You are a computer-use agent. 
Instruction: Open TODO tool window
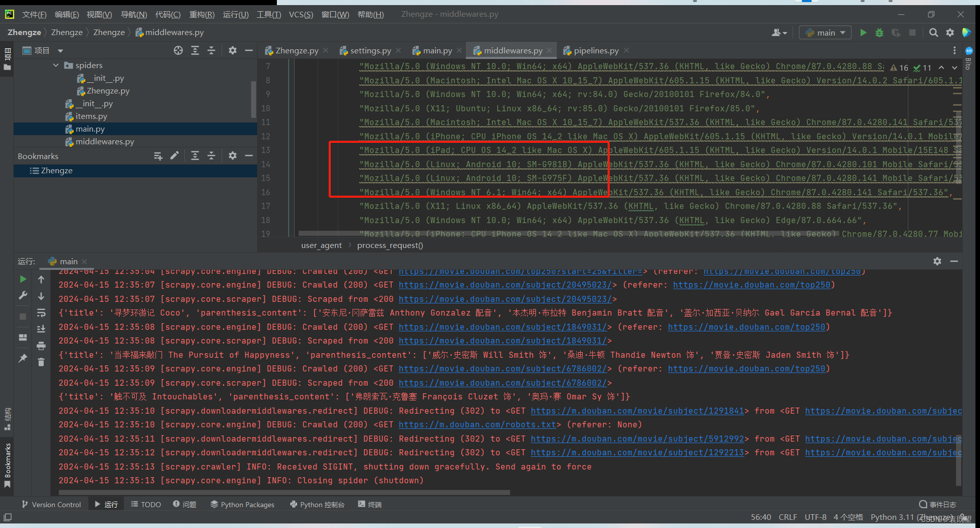click(146, 504)
